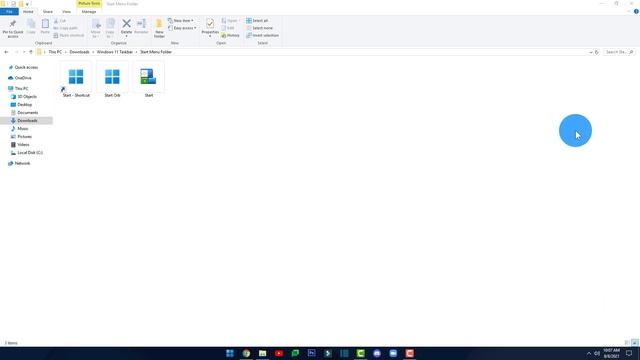Click Open in the Open group
The image size is (640, 360).
tap(230, 21)
